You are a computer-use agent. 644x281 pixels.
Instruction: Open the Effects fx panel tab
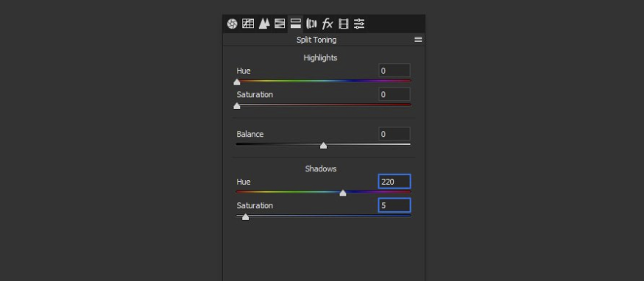click(x=328, y=24)
